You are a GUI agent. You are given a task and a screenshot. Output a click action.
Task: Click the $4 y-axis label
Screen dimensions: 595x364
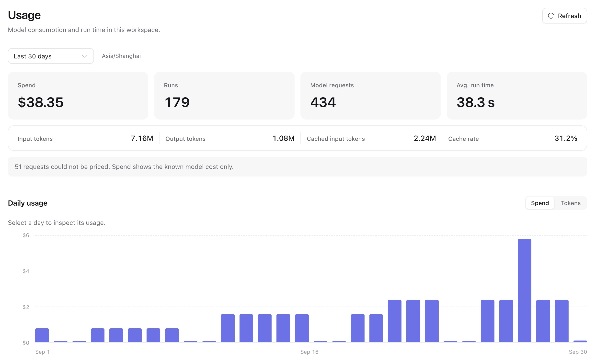tap(26, 271)
